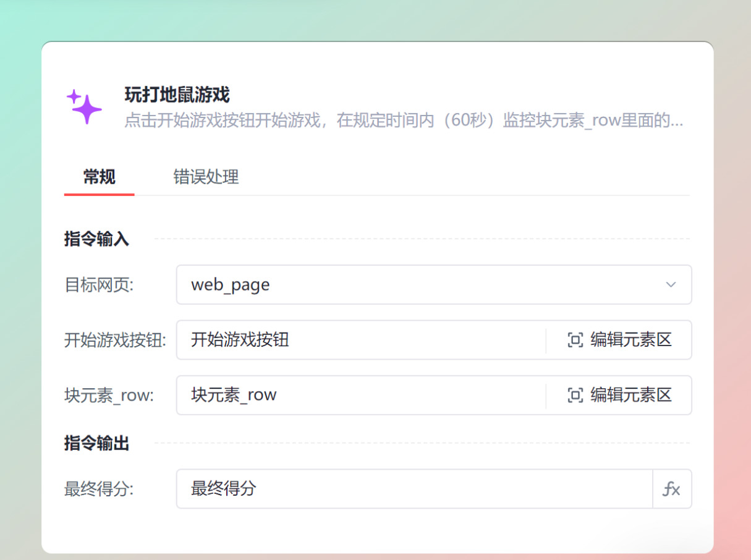
Task: Focus the 开始游戏按钮 element input field
Action: [x=359, y=340]
